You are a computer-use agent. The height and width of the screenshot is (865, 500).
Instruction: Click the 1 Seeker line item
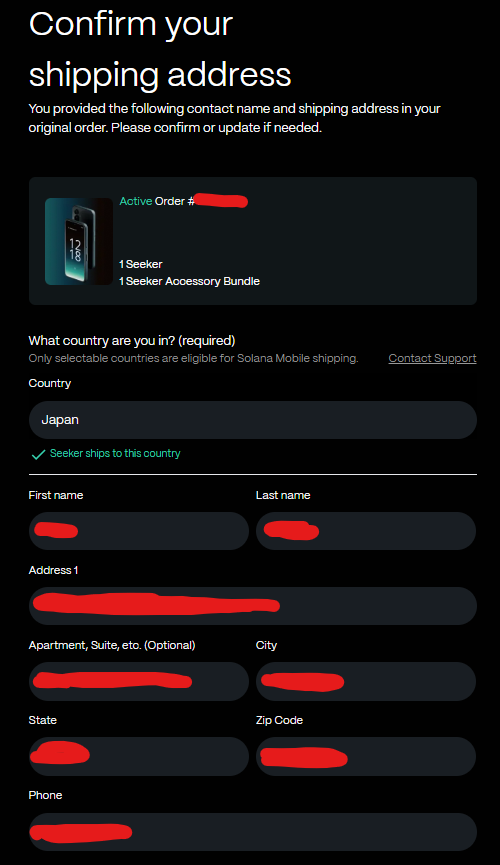[141, 264]
